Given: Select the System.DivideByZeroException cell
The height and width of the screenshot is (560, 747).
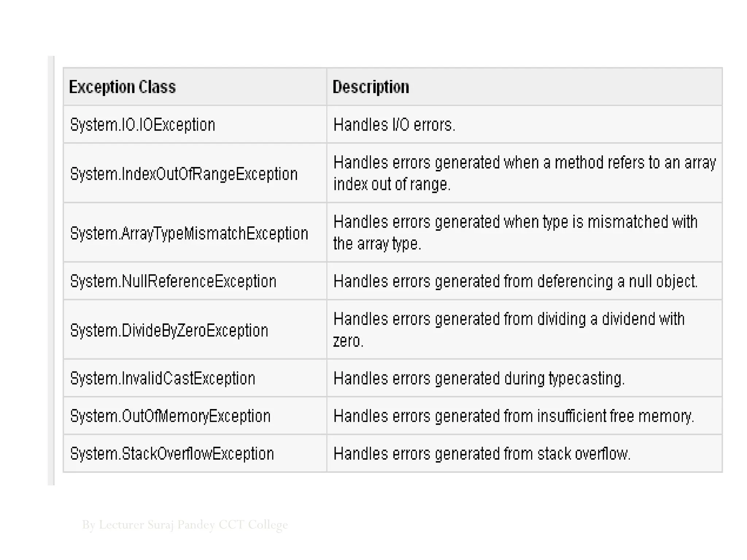Looking at the screenshot, I should point(169,330).
